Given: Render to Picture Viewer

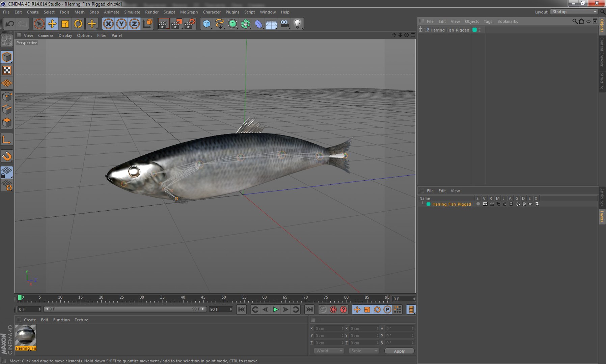Looking at the screenshot, I should tap(176, 24).
